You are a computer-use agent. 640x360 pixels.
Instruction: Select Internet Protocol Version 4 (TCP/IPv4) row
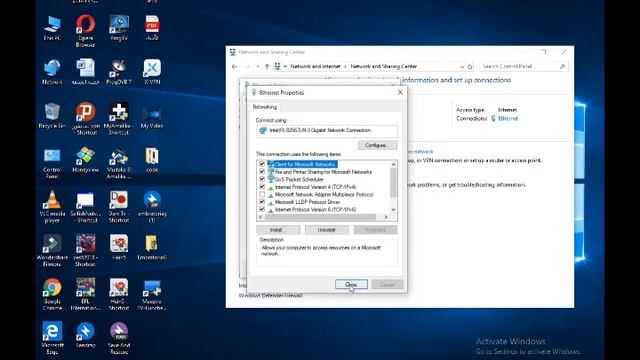click(x=316, y=187)
